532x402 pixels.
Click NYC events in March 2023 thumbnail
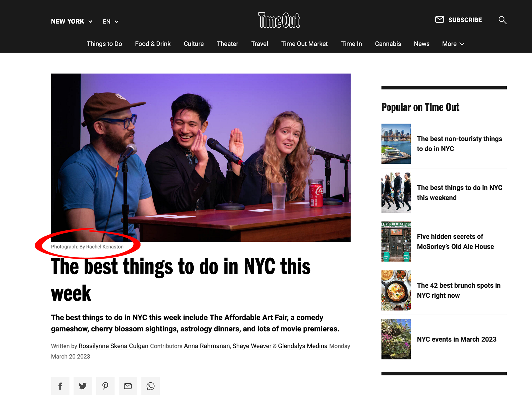pyautogui.click(x=396, y=339)
